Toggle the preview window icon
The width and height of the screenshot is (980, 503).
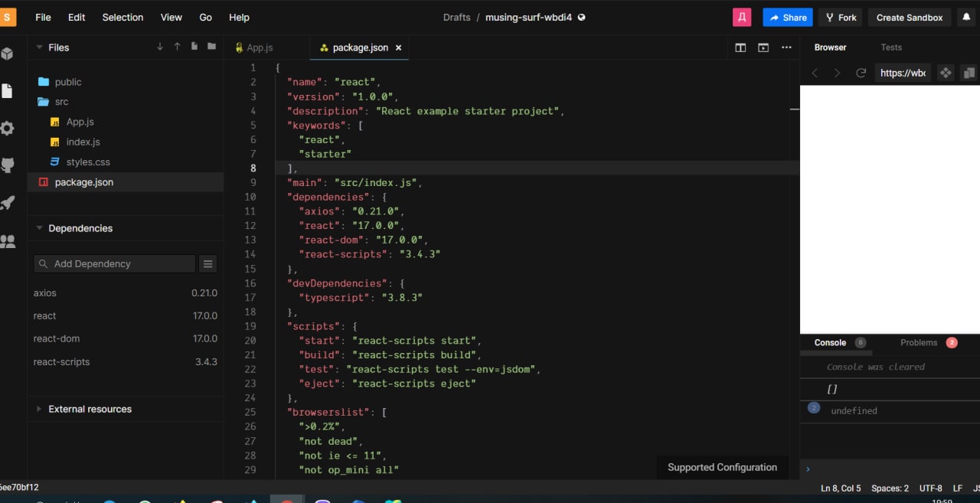coord(763,47)
